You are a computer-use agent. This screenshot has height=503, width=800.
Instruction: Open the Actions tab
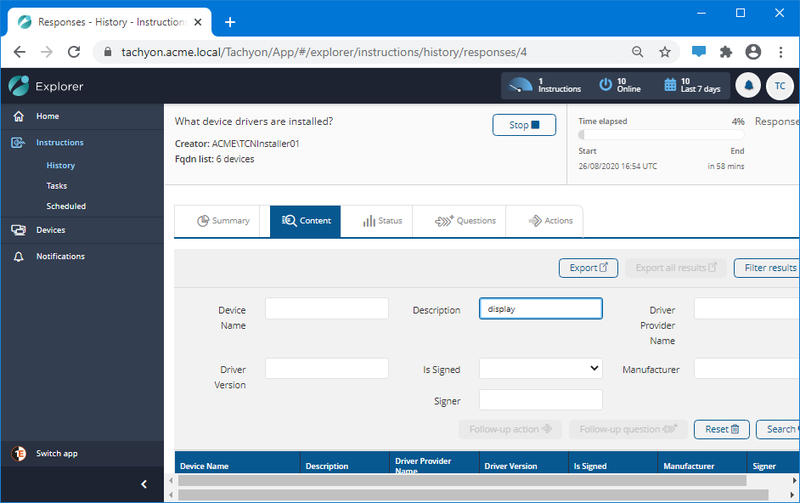(x=550, y=221)
